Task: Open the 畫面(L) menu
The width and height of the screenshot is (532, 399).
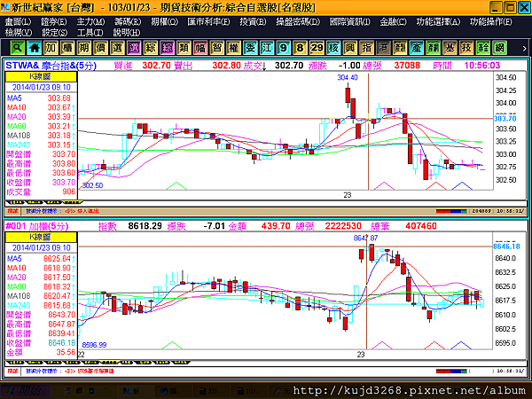Action: coord(18,22)
